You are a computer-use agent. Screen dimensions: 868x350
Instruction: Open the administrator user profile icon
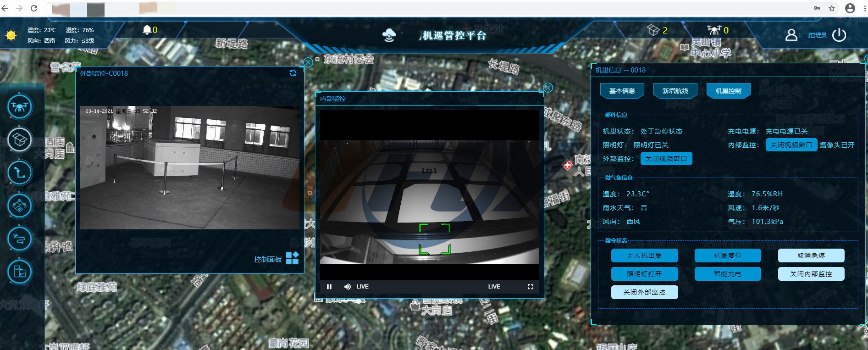(x=791, y=35)
